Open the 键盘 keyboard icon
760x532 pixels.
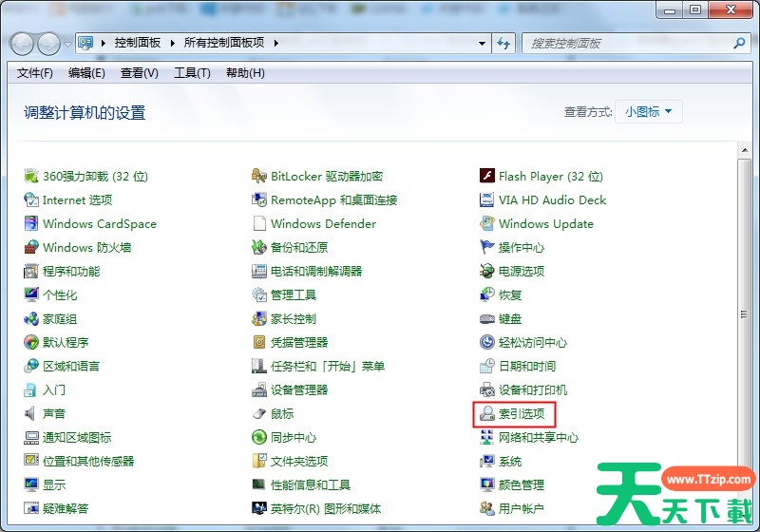click(487, 319)
